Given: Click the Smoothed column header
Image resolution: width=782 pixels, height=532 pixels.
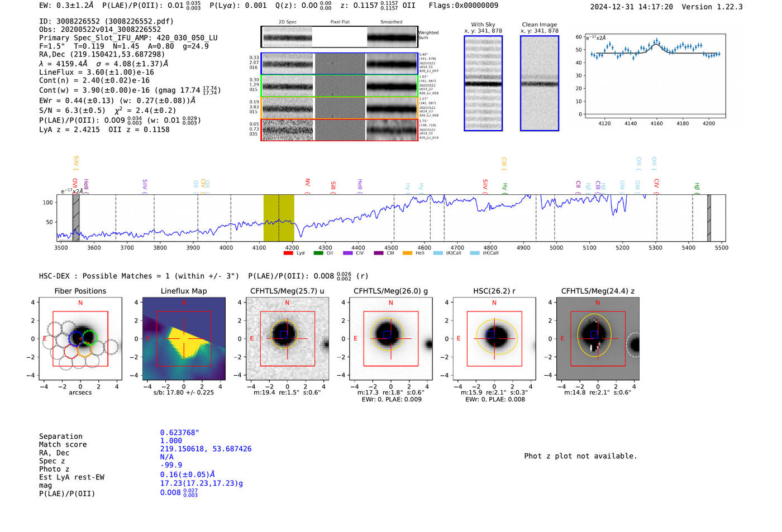Looking at the screenshot, I should pyautogui.click(x=392, y=22).
